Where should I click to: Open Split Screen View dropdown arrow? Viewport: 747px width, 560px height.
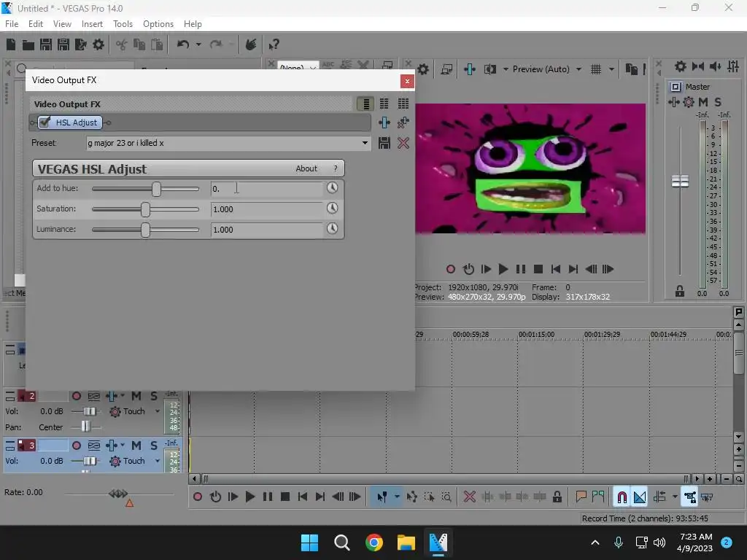tap(506, 69)
